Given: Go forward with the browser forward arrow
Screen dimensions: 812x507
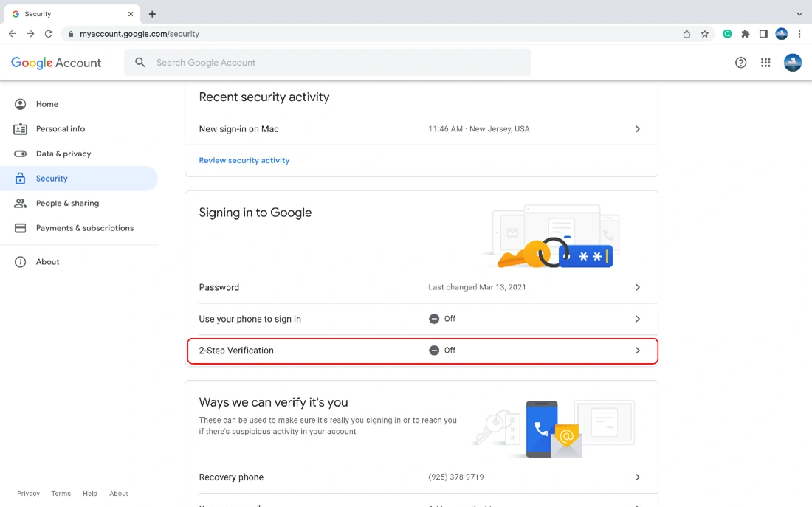Looking at the screenshot, I should [x=30, y=34].
